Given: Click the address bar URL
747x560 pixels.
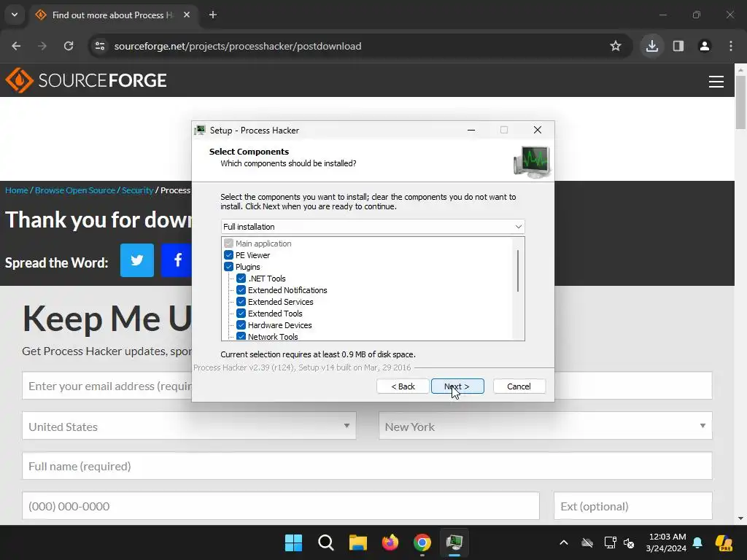Looking at the screenshot, I should coord(238,46).
